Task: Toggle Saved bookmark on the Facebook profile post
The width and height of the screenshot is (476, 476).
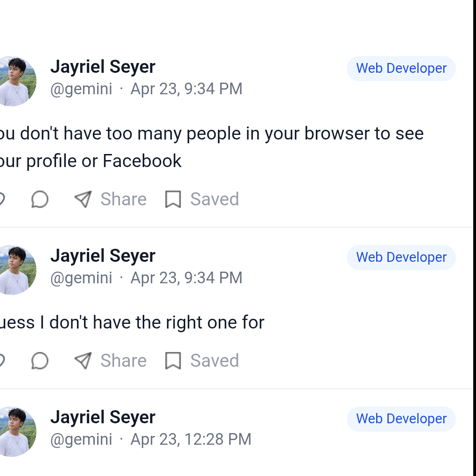Action: coord(173,200)
